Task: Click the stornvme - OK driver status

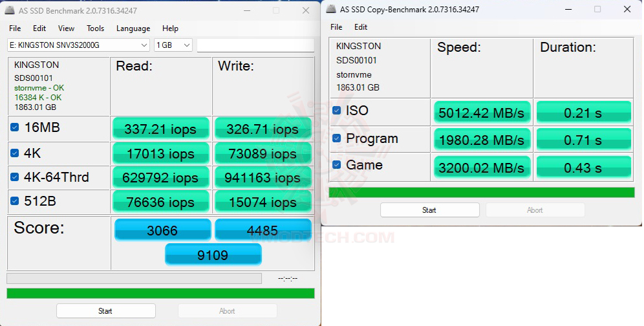Action: point(39,88)
